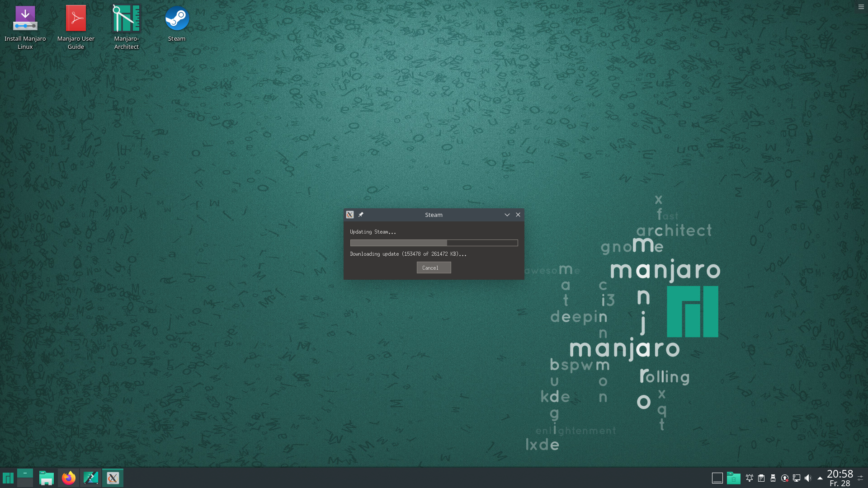Open the clock showing 20:58
This screenshot has height=488, width=868.
pos(840,478)
